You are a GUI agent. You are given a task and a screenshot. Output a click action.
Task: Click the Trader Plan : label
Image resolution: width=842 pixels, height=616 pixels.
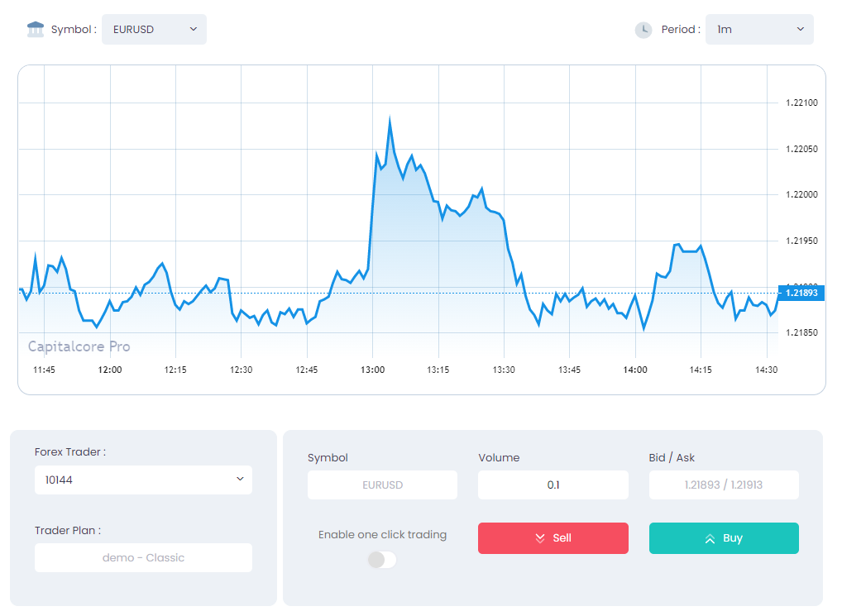pyautogui.click(x=68, y=530)
